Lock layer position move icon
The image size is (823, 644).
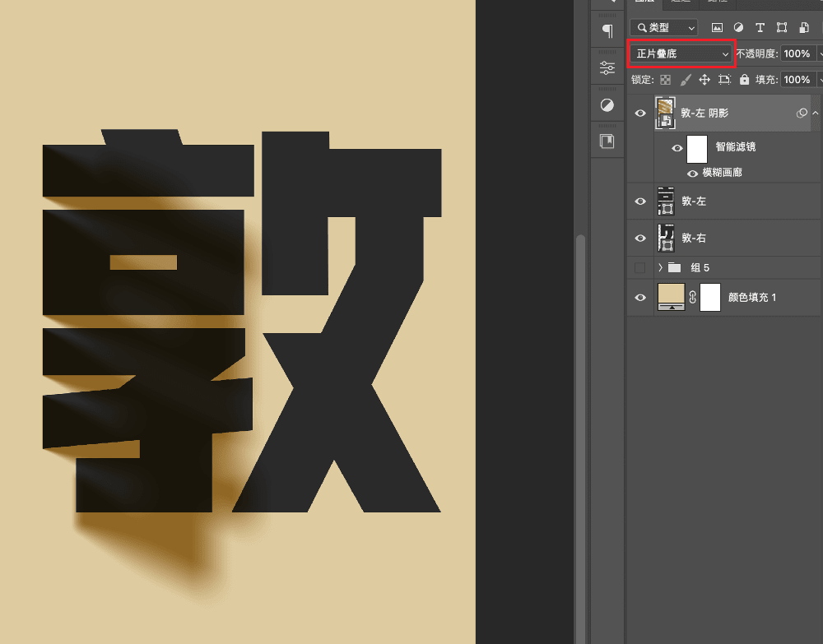tap(704, 80)
